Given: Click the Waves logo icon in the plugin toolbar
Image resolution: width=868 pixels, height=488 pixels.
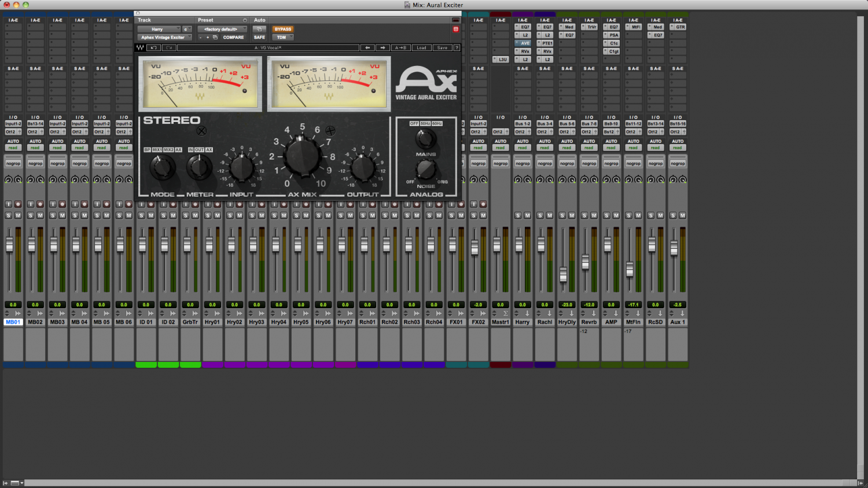Looking at the screenshot, I should [140, 47].
